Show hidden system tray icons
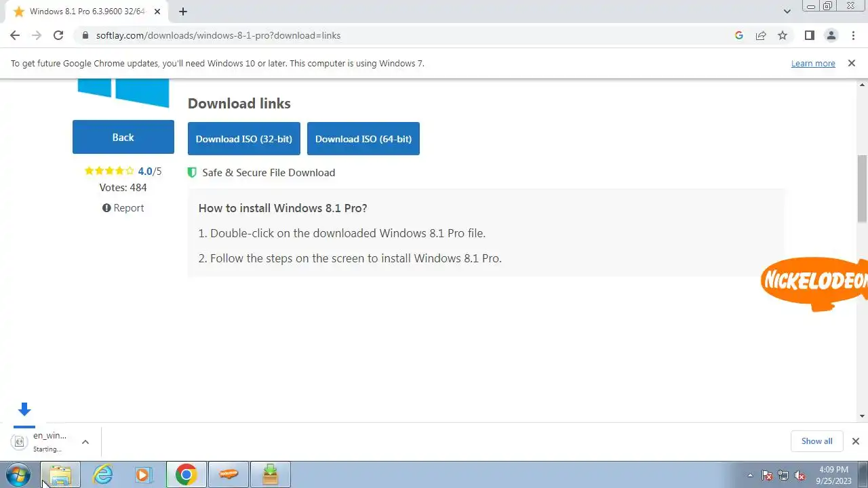Viewport: 868px width, 488px height. point(750,475)
